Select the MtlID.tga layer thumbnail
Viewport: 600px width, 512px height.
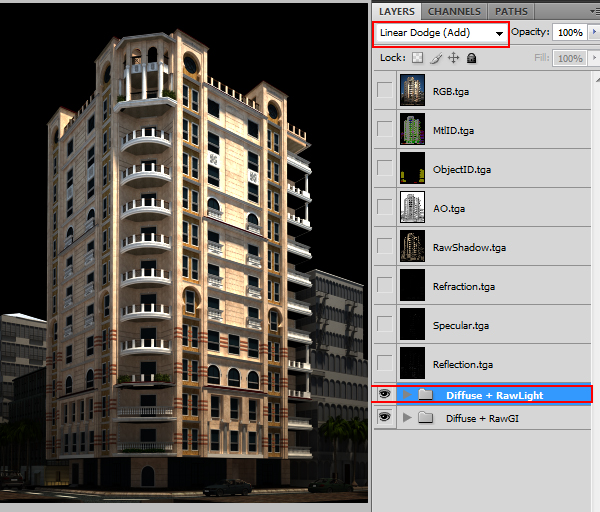click(x=412, y=129)
